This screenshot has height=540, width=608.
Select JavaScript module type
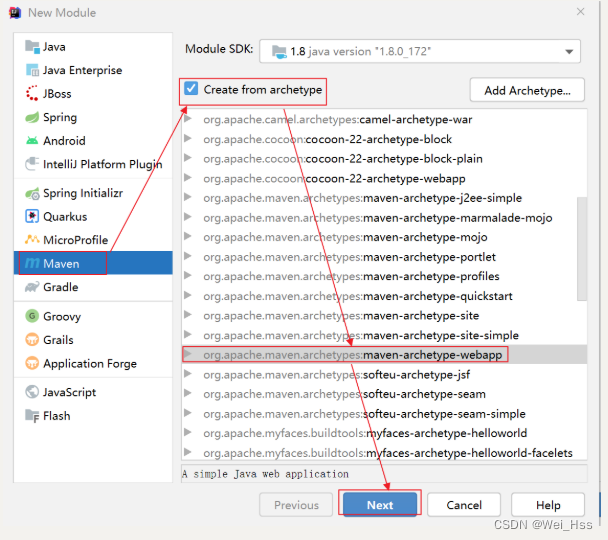click(x=93, y=392)
